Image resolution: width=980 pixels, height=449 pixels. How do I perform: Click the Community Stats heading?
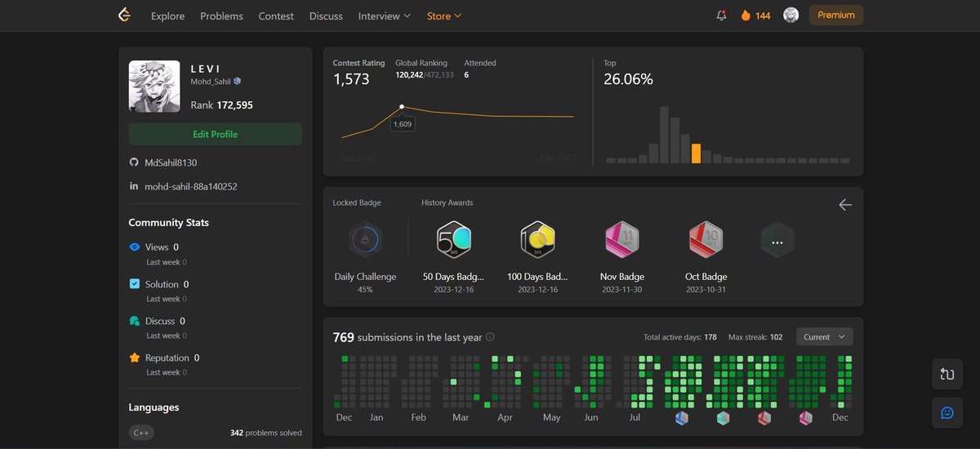click(x=168, y=222)
